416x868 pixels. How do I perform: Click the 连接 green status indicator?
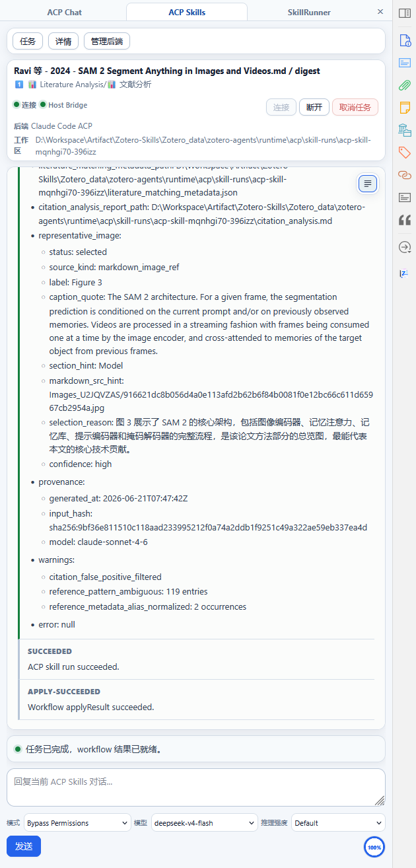click(x=24, y=105)
